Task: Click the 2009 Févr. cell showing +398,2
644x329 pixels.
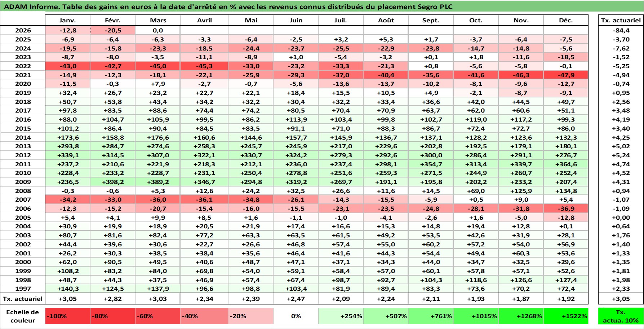Action: [113, 182]
